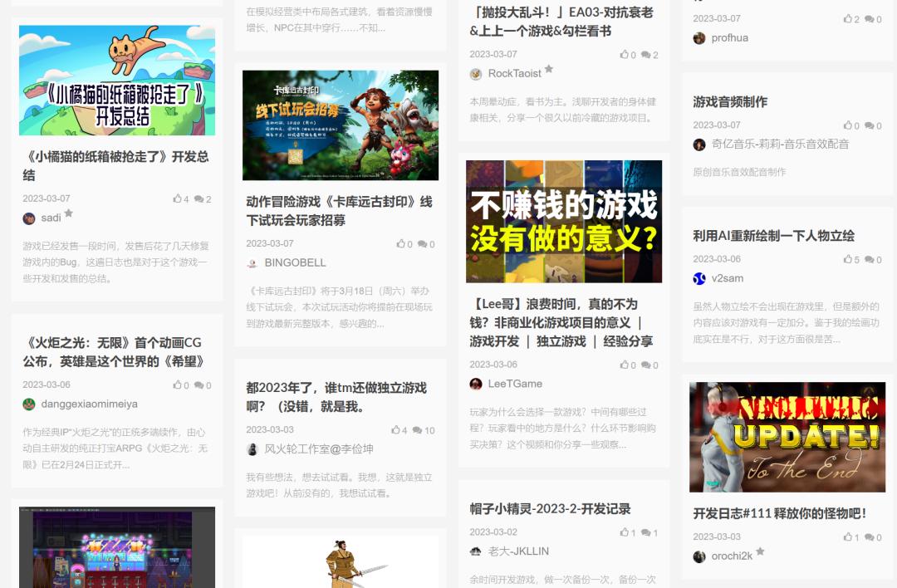This screenshot has width=897, height=588.
Task: Click the v2sam avatar icon
Action: [699, 278]
